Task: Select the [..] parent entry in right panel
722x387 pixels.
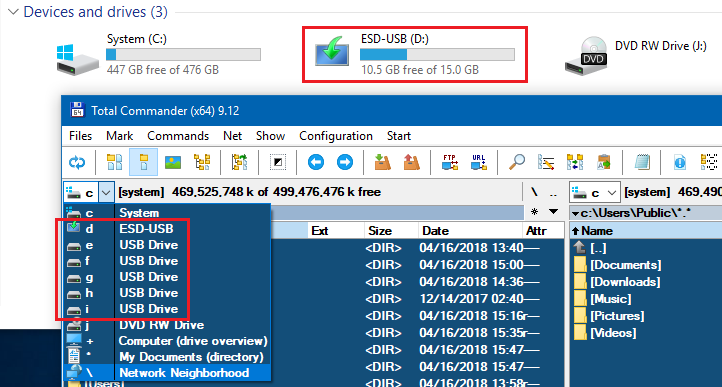Action: 598,248
